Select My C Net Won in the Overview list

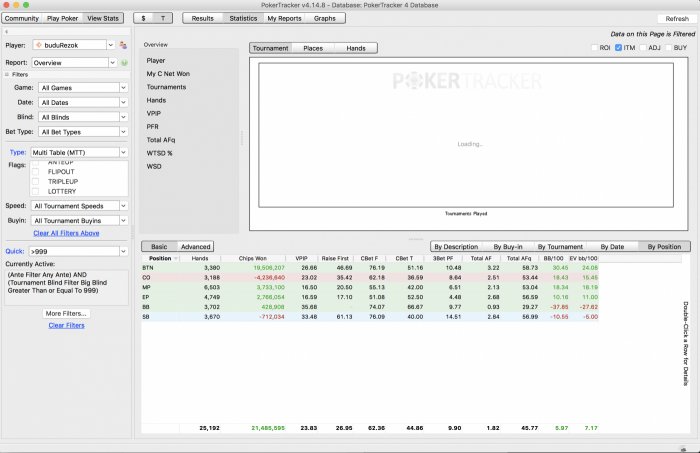click(x=168, y=74)
